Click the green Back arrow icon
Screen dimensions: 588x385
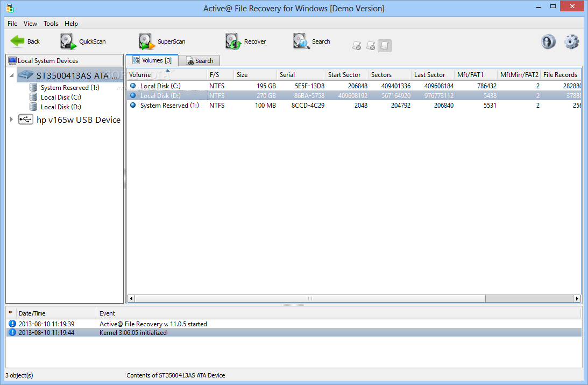pos(17,41)
